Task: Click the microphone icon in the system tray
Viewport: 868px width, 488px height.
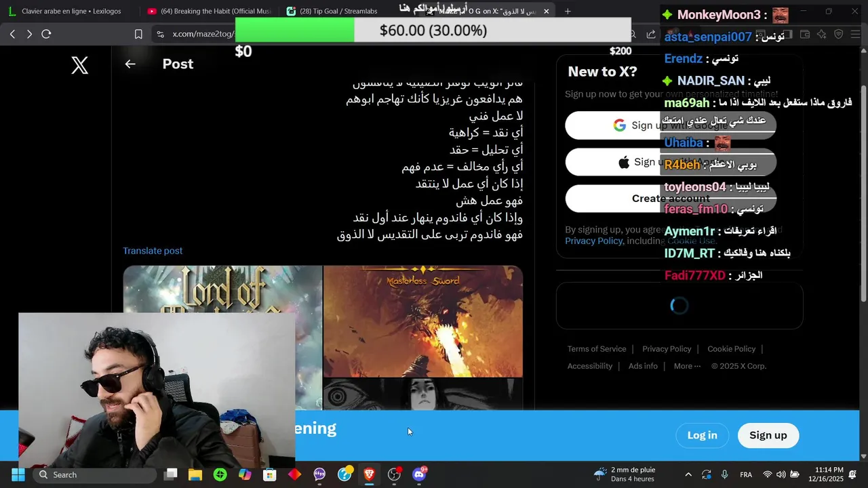Action: (x=725, y=474)
